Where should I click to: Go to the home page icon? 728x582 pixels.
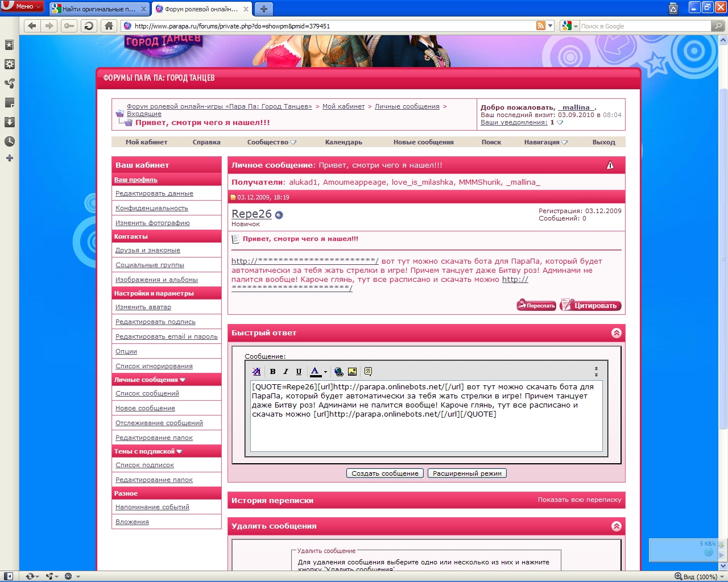pos(109,26)
